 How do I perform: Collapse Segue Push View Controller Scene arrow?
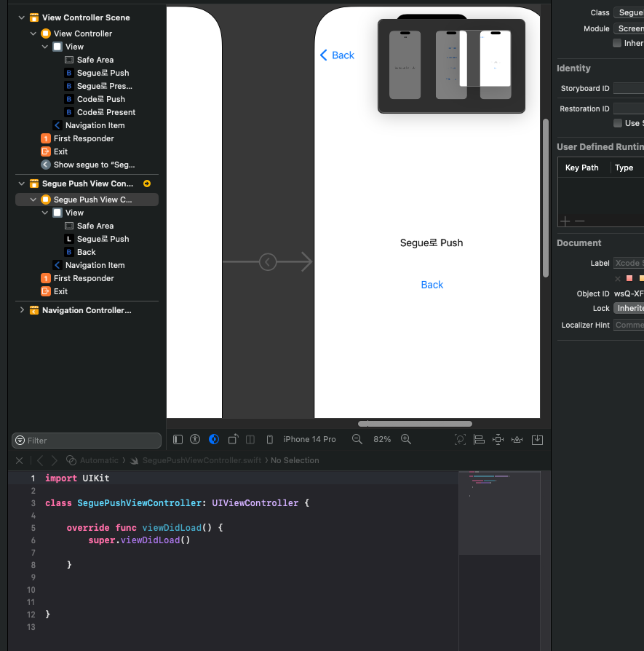tap(22, 184)
